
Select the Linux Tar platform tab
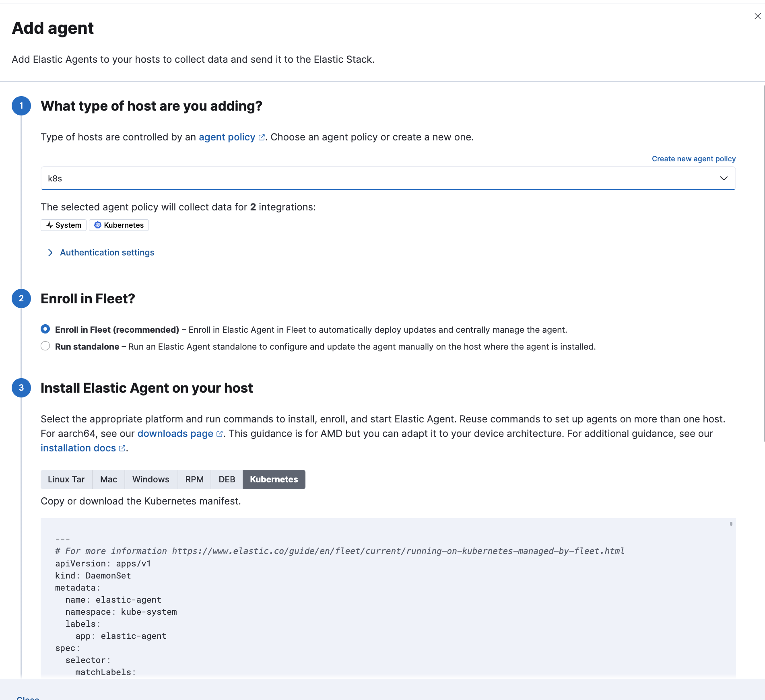pyautogui.click(x=66, y=479)
